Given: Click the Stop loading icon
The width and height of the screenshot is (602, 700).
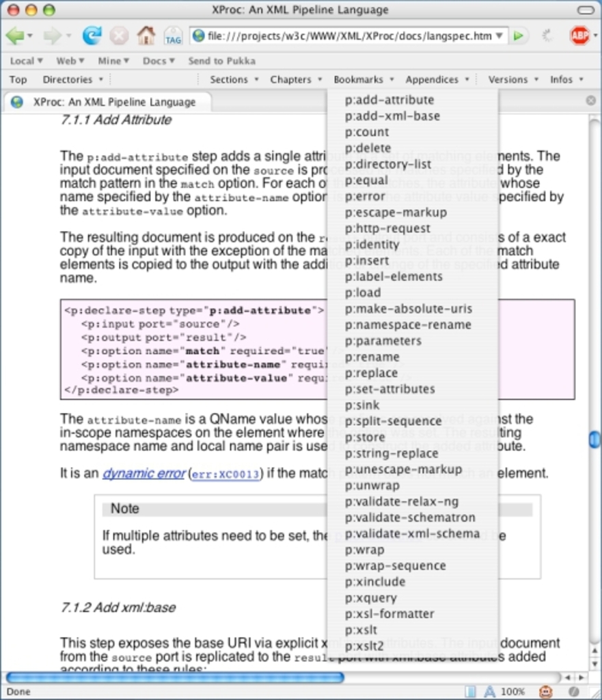Looking at the screenshot, I should tap(119, 36).
